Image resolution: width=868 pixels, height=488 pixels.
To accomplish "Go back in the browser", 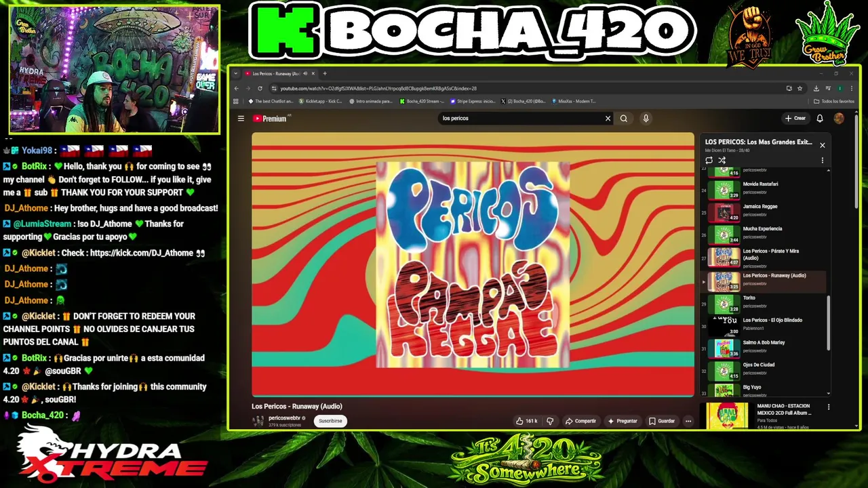I will pos(236,88).
